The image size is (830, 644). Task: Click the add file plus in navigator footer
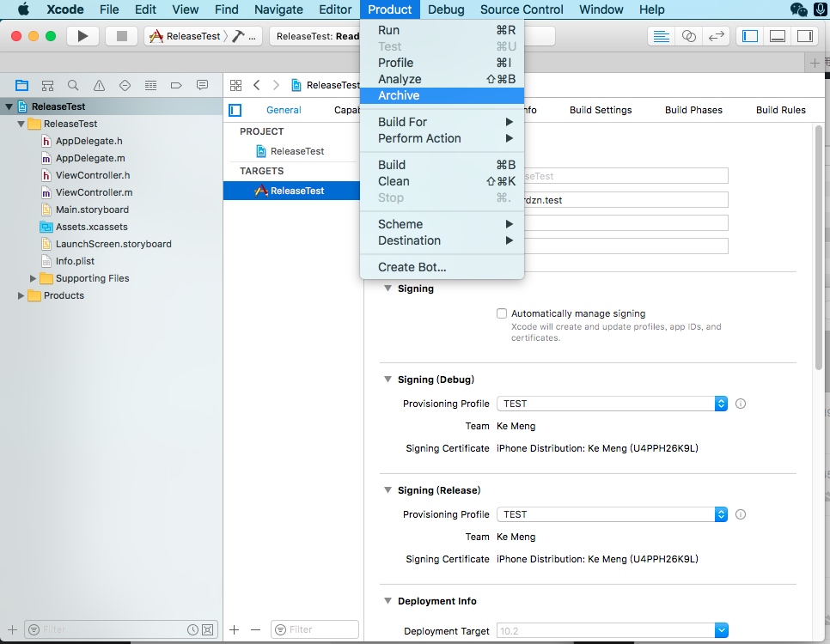(x=13, y=629)
